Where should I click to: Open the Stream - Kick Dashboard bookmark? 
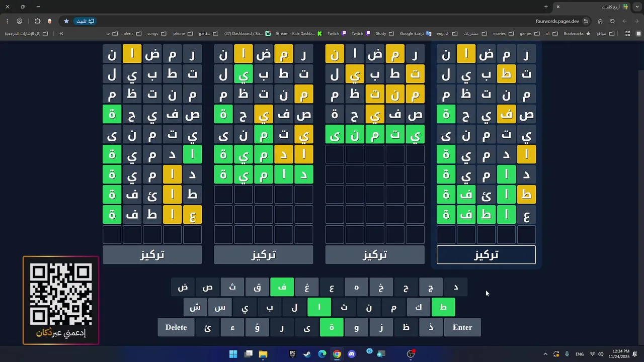[298, 34]
